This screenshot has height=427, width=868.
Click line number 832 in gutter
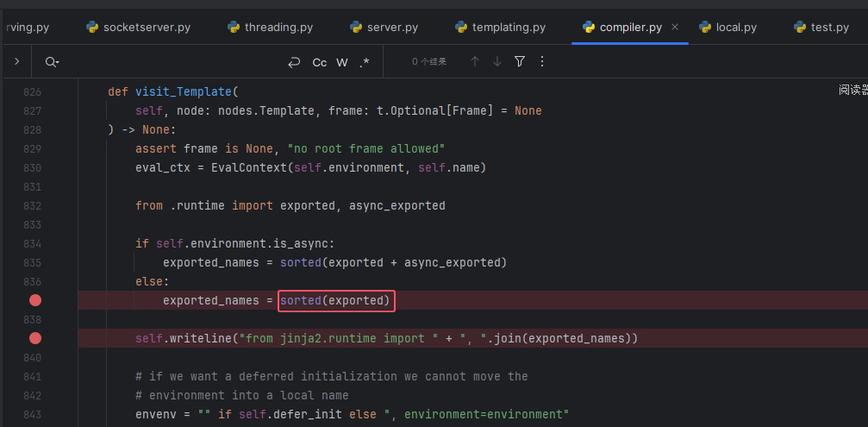coord(32,205)
